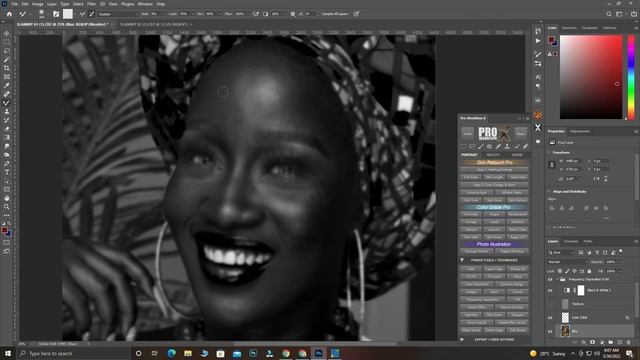
Task: Open the Filter menu
Action: [x=91, y=4]
